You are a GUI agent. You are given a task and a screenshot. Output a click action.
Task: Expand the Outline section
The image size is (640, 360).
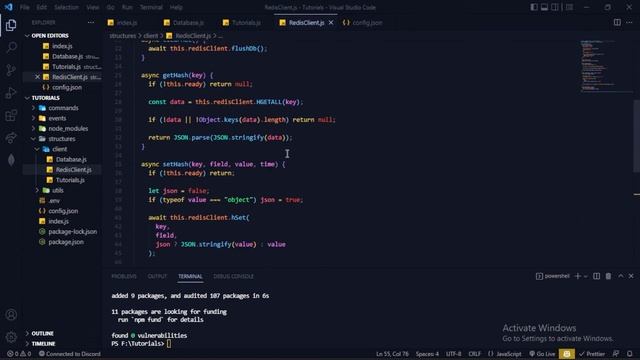coord(42,333)
